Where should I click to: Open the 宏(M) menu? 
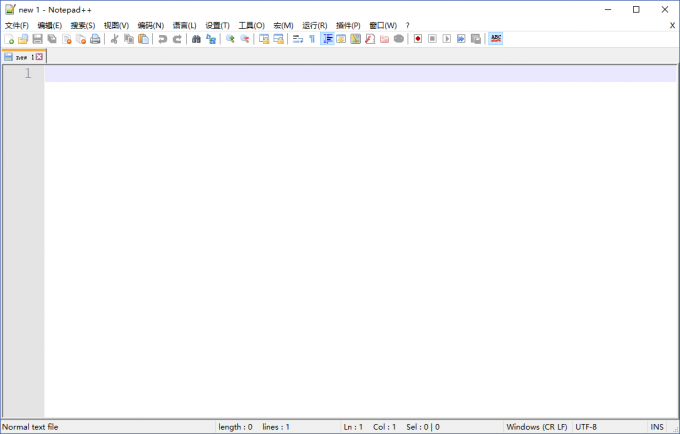[283, 26]
